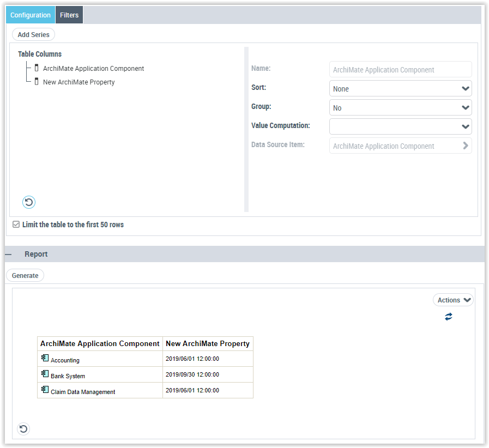Collapse the Report section
Image resolution: width=489 pixels, height=448 pixels.
(9, 255)
